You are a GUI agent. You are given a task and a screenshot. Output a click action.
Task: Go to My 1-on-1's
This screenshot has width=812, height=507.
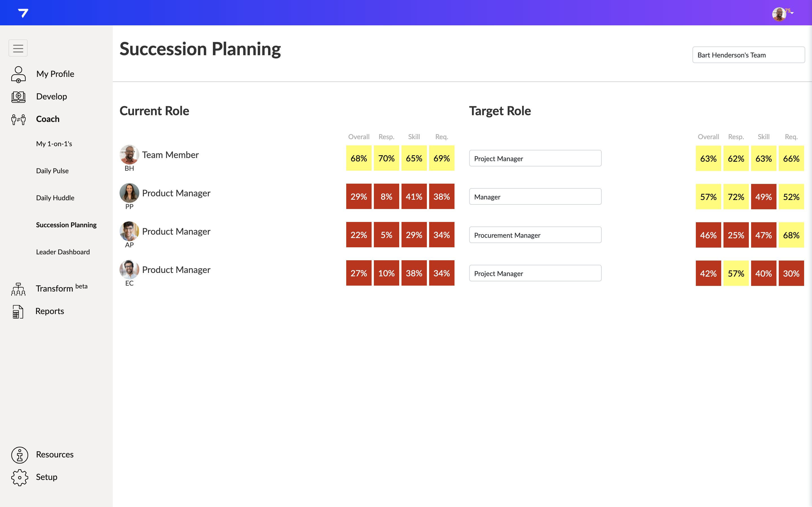[54, 144]
